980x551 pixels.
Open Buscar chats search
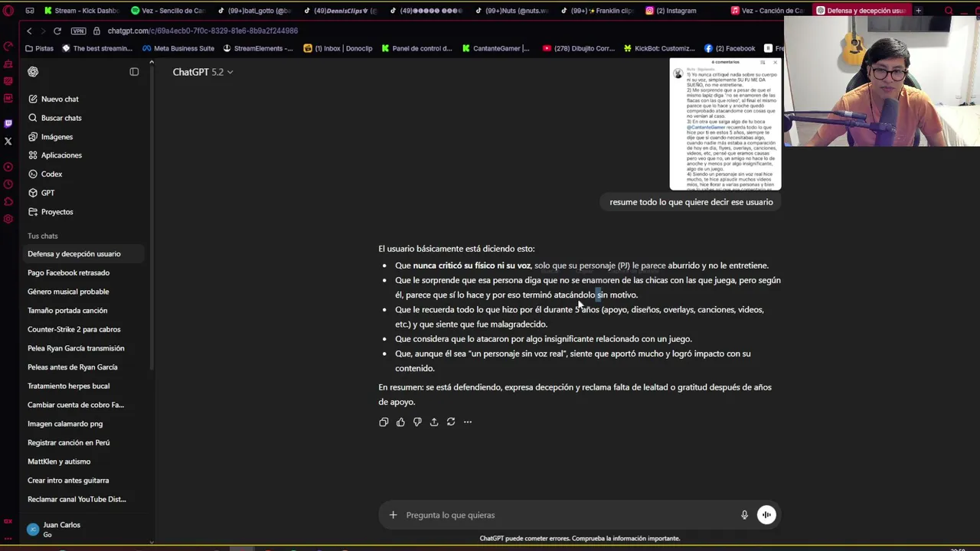click(61, 118)
